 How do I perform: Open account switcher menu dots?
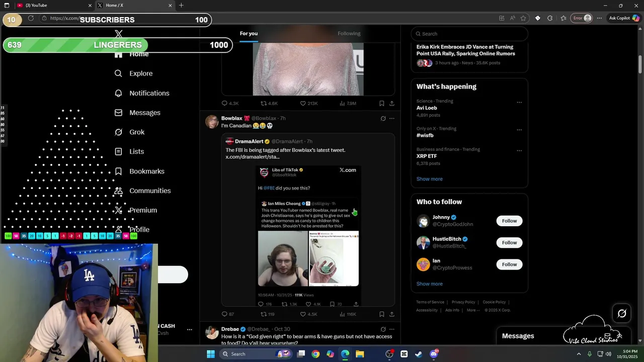click(190, 330)
